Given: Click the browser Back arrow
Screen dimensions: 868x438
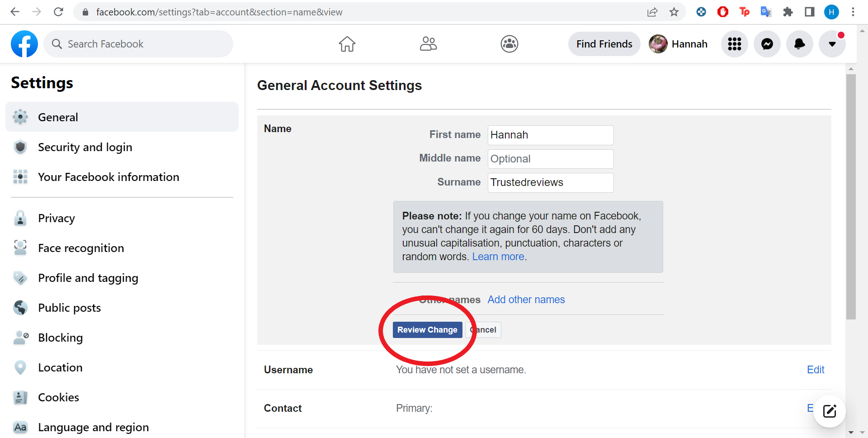Looking at the screenshot, I should tap(15, 12).
